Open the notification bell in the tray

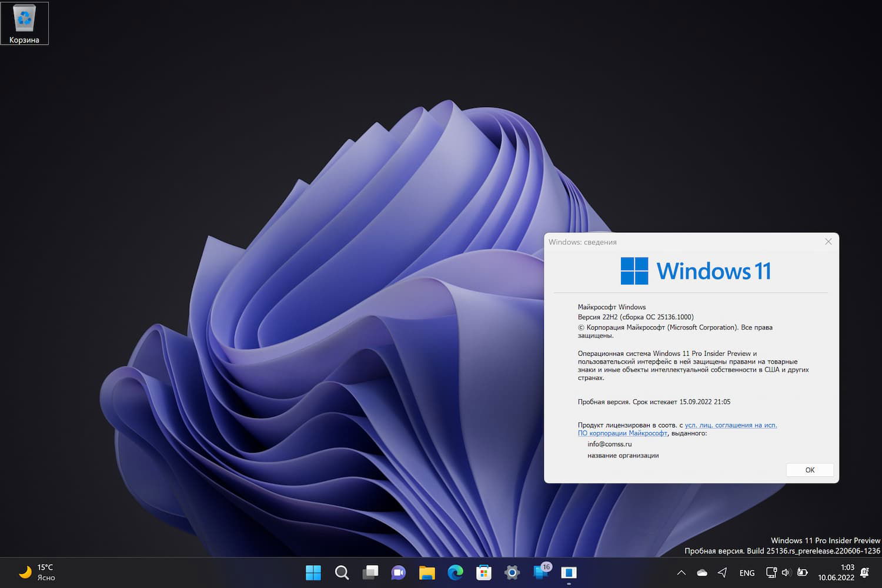(864, 572)
